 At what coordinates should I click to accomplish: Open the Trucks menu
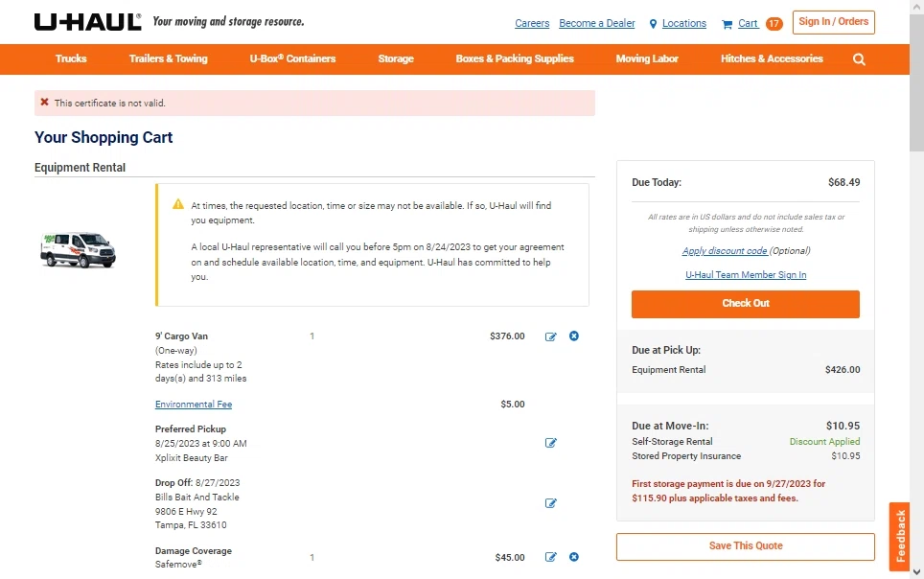pos(71,59)
